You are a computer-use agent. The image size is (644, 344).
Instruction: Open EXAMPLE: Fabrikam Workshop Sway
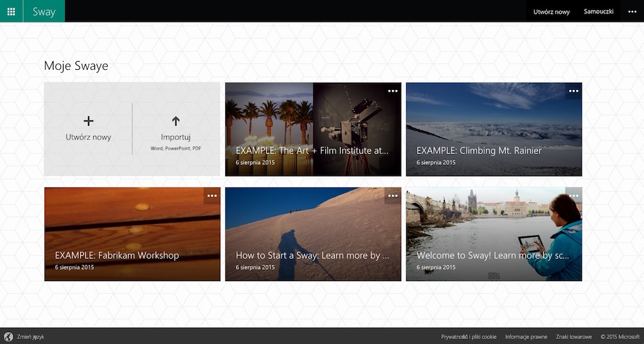click(x=132, y=235)
